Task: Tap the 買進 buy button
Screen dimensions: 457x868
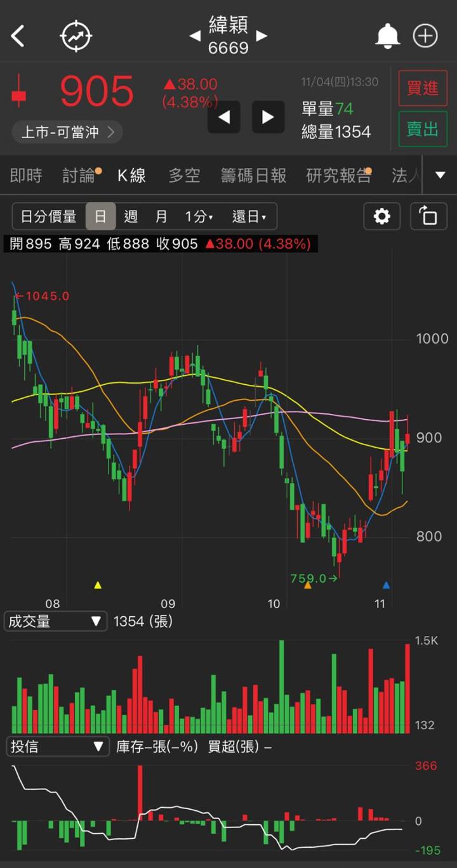Action: [423, 88]
